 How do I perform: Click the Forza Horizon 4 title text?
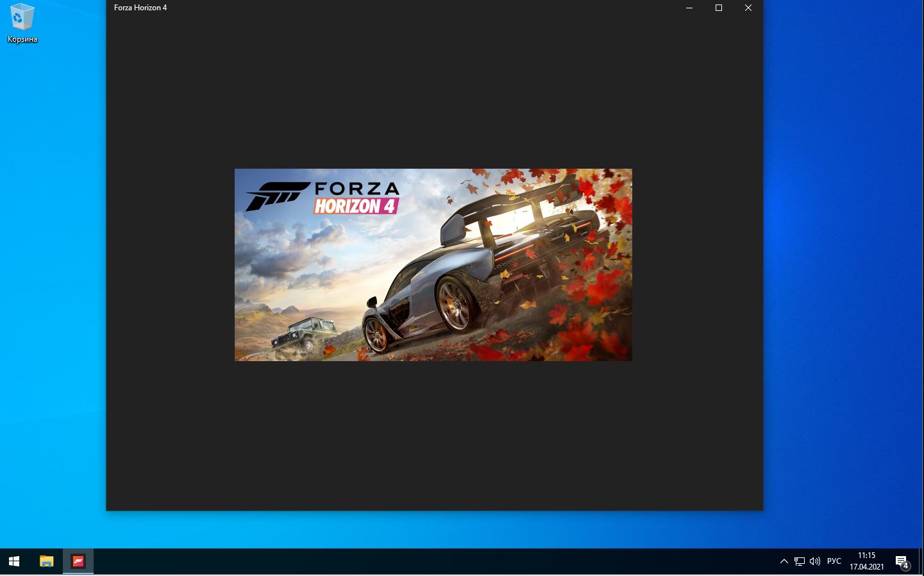tap(140, 8)
